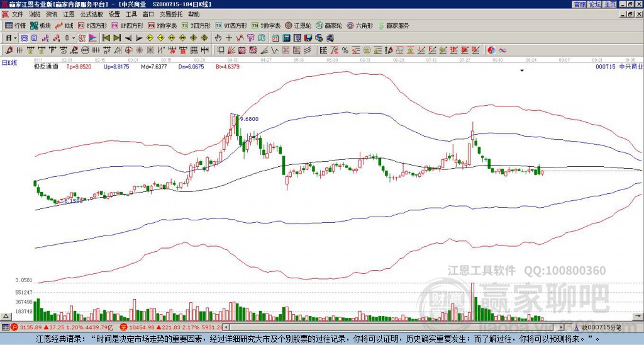Viewport: 644px width, 345px height.
Task: Open the 工具 menu
Action: (131, 14)
